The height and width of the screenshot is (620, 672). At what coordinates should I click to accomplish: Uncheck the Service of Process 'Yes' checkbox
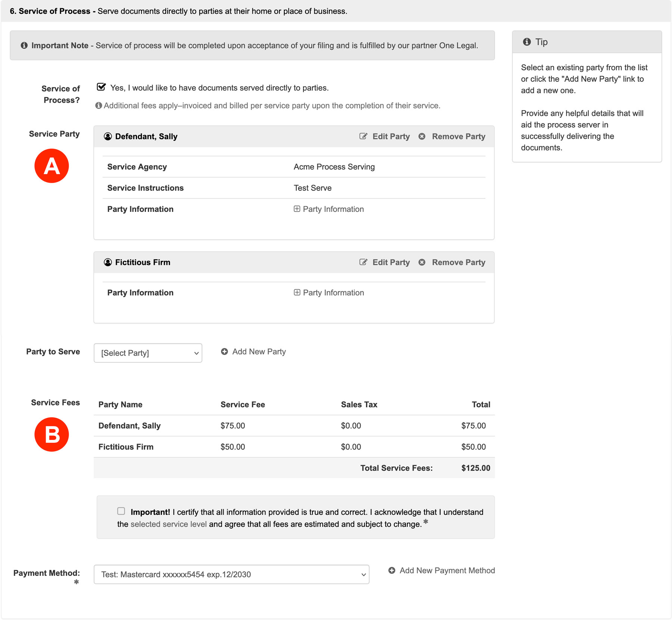tap(101, 87)
